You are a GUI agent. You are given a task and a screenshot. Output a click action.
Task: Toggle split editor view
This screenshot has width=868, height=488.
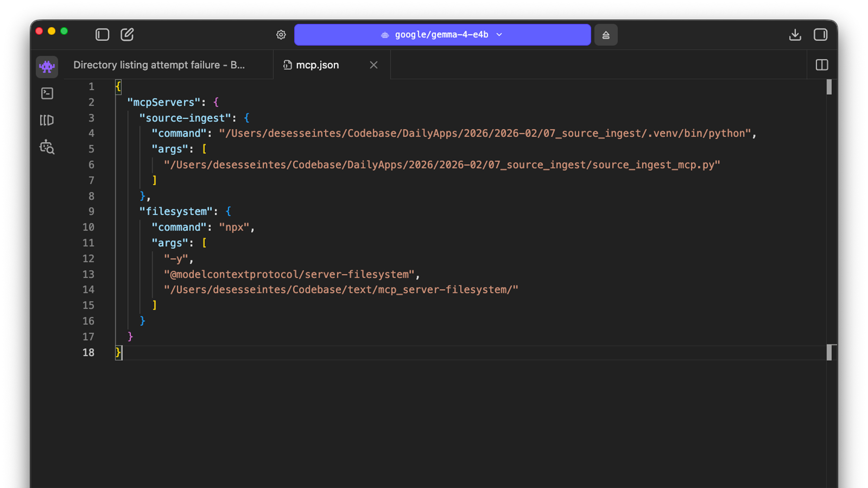click(x=822, y=65)
